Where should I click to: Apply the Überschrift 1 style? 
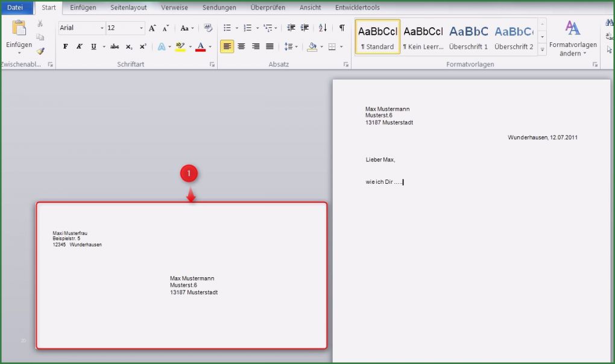tap(468, 37)
